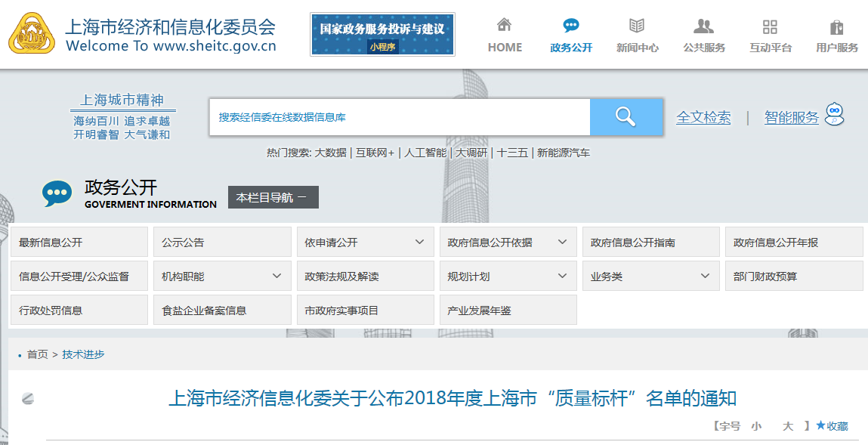Click the 用户服务 icon
This screenshot has width=868, height=445.
[x=836, y=27]
